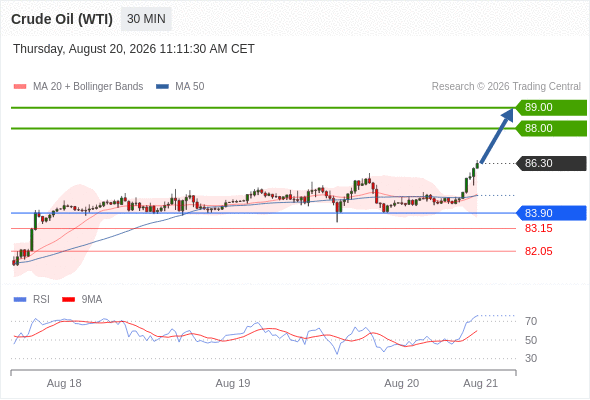Image resolution: width=590 pixels, height=400 pixels.
Task: Toggle the RSI legend label
Action: coord(41,300)
